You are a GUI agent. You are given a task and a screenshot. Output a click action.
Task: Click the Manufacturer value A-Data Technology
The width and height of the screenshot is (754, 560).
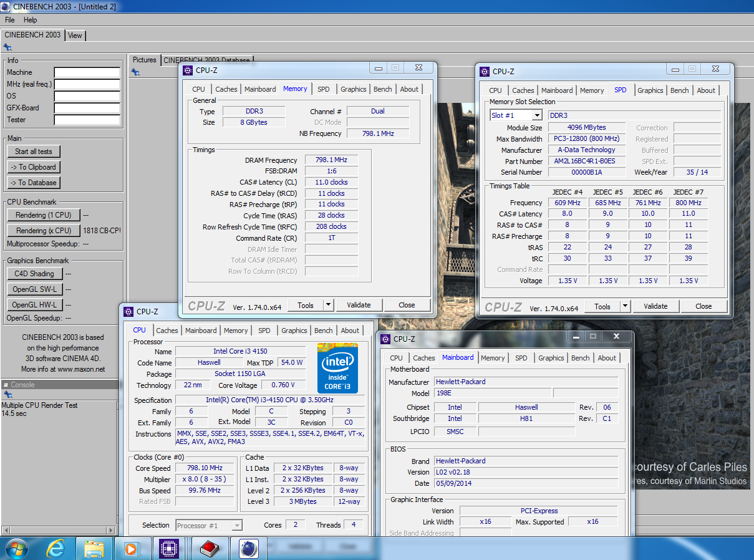pos(586,150)
